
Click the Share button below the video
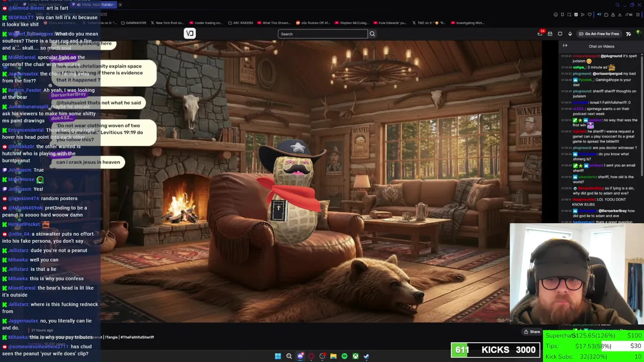point(532,332)
